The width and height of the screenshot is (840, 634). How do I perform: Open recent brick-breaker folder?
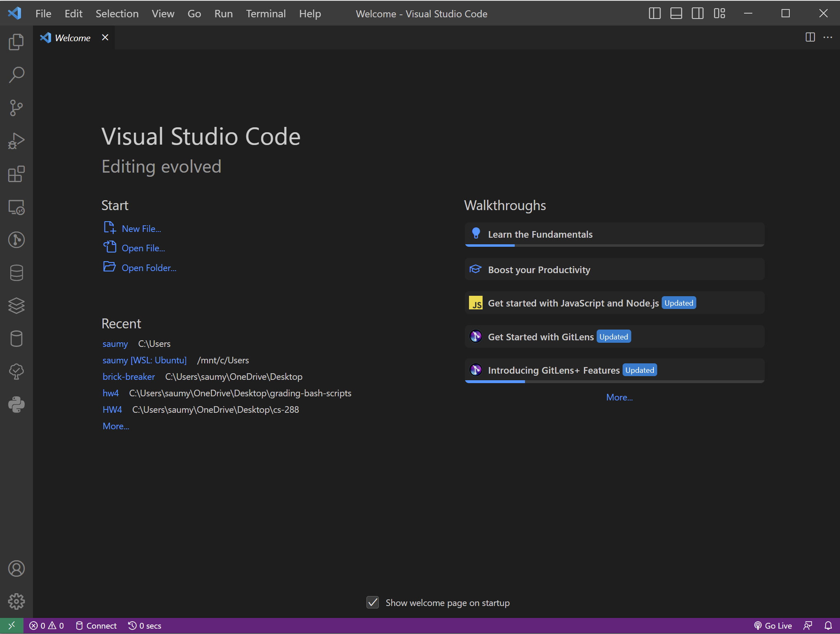[129, 377]
